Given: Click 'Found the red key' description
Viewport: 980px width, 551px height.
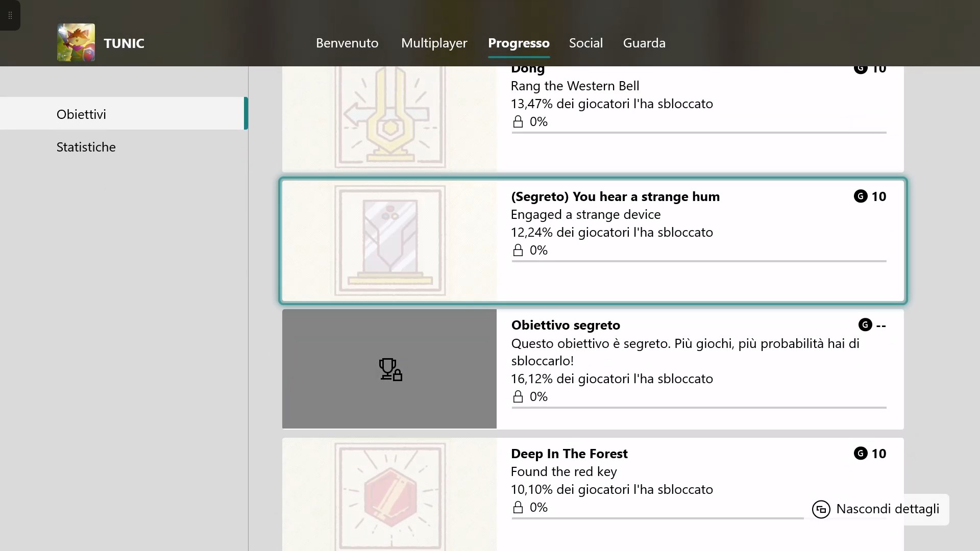Looking at the screenshot, I should [x=564, y=471].
